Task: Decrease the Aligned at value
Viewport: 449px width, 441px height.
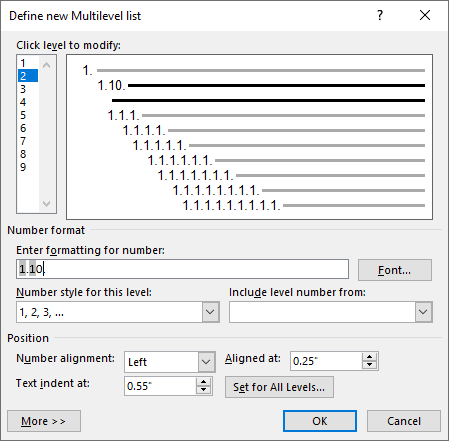Action: tap(370, 365)
